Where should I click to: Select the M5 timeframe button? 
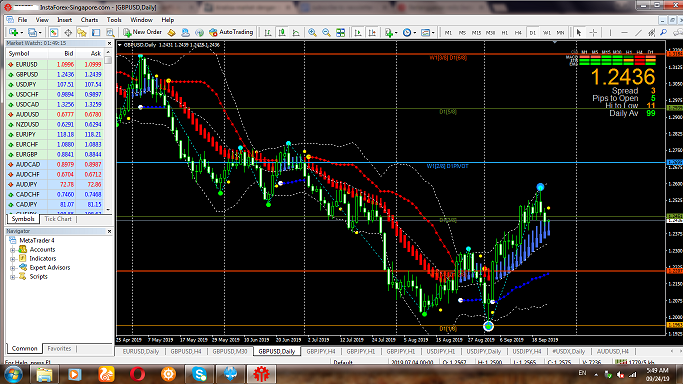coord(462,33)
